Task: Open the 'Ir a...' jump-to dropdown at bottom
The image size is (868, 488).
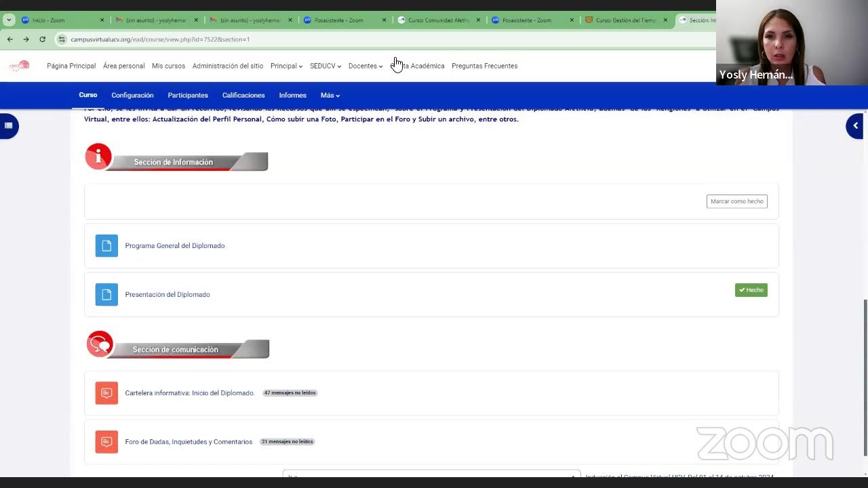Action: click(431, 474)
